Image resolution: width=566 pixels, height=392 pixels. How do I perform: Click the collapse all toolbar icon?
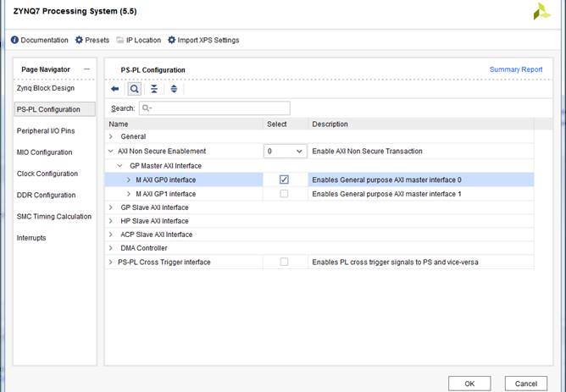point(154,89)
